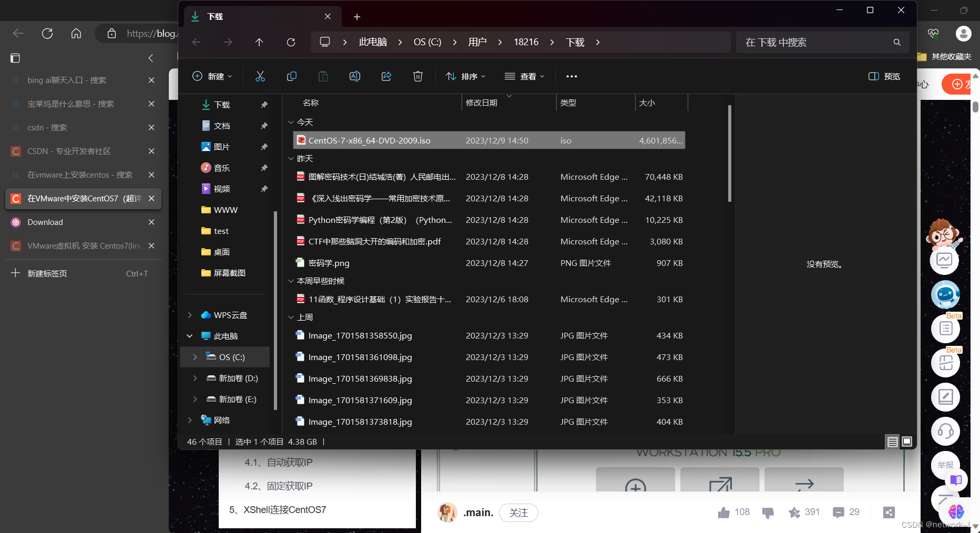Open the 排序 sort dropdown
The image size is (980, 533).
tap(466, 76)
